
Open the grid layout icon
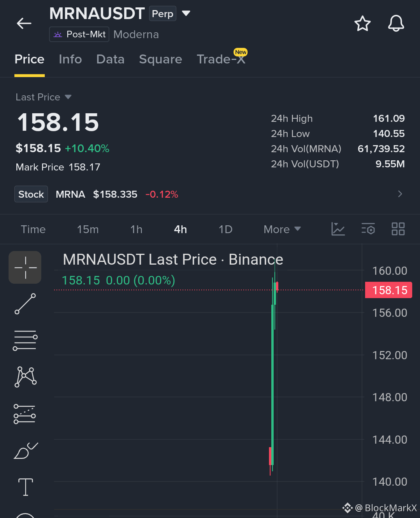click(x=398, y=229)
